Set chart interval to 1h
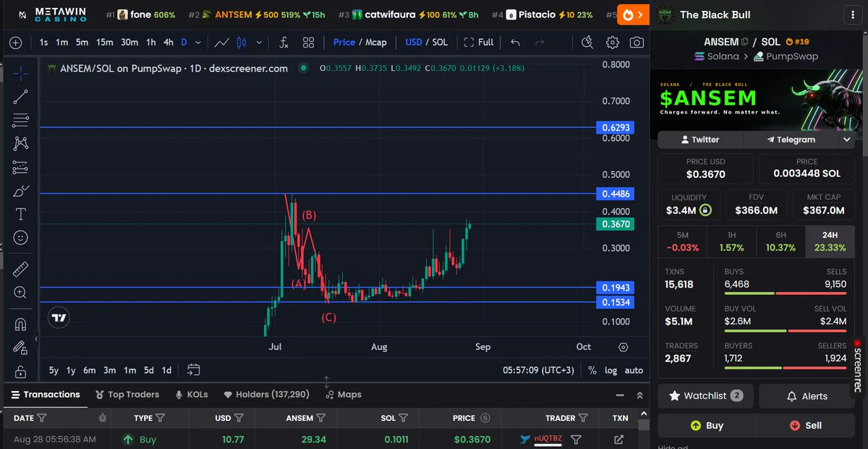The width and height of the screenshot is (868, 449). click(x=151, y=43)
